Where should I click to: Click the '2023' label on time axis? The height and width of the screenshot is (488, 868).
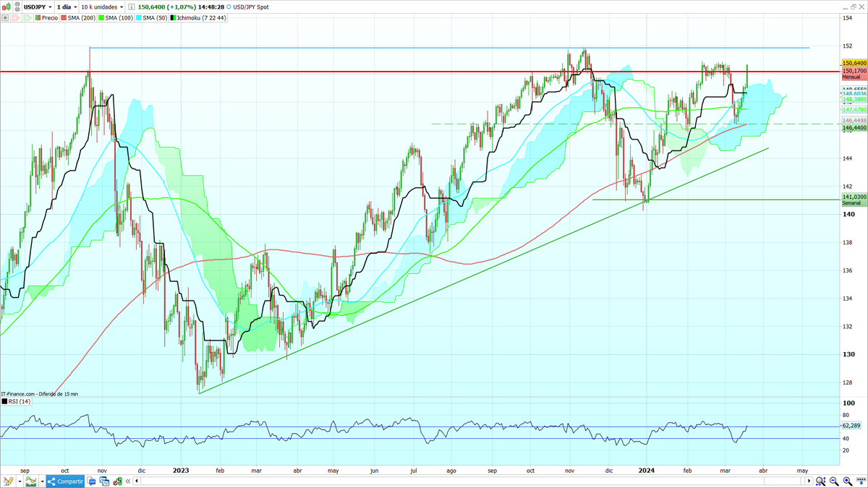181,469
